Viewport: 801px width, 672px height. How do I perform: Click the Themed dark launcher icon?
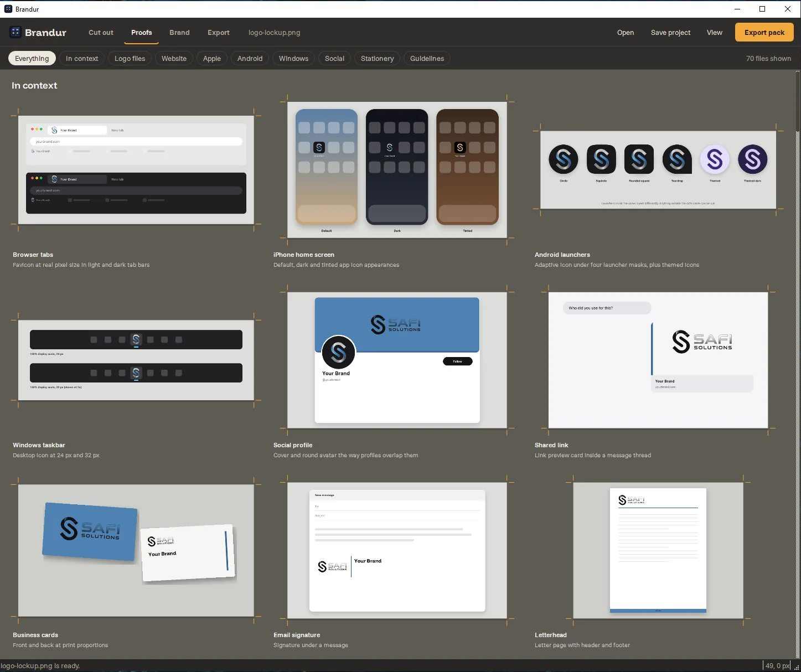(753, 159)
